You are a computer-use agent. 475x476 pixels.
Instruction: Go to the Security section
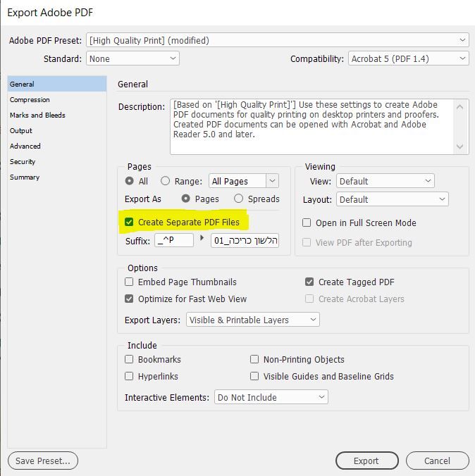tap(23, 162)
